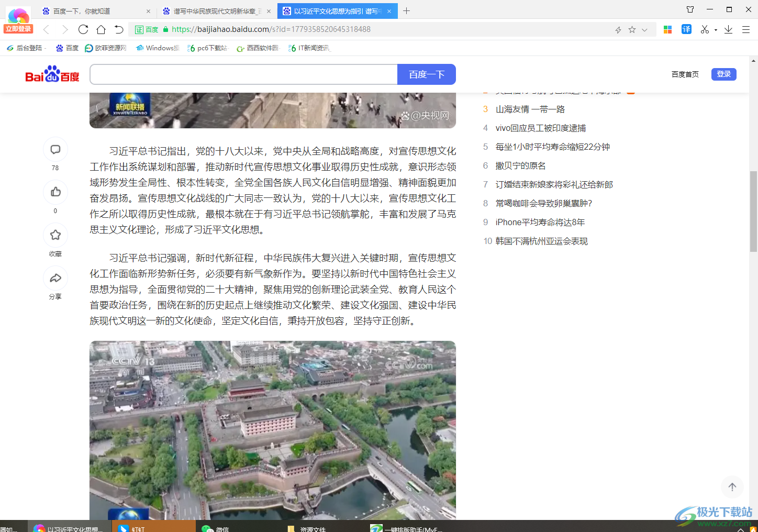This screenshot has height=532, width=758.
Task: Reload the current page
Action: (x=83, y=29)
